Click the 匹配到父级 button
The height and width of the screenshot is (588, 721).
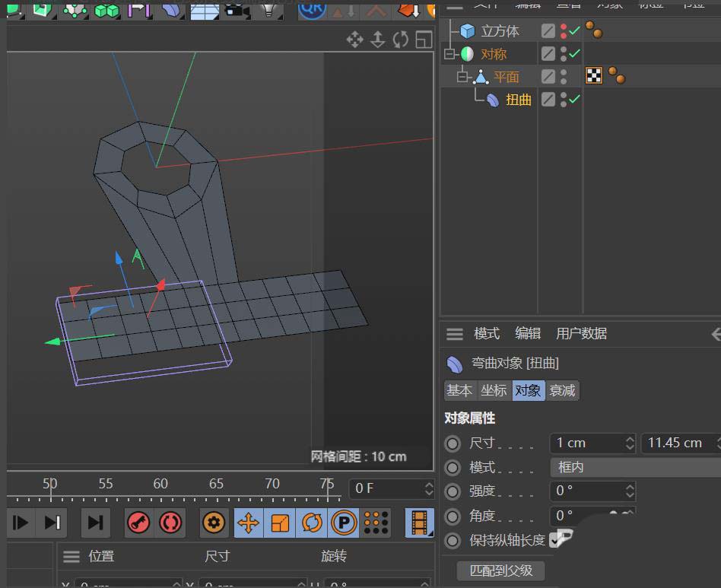[x=500, y=570]
